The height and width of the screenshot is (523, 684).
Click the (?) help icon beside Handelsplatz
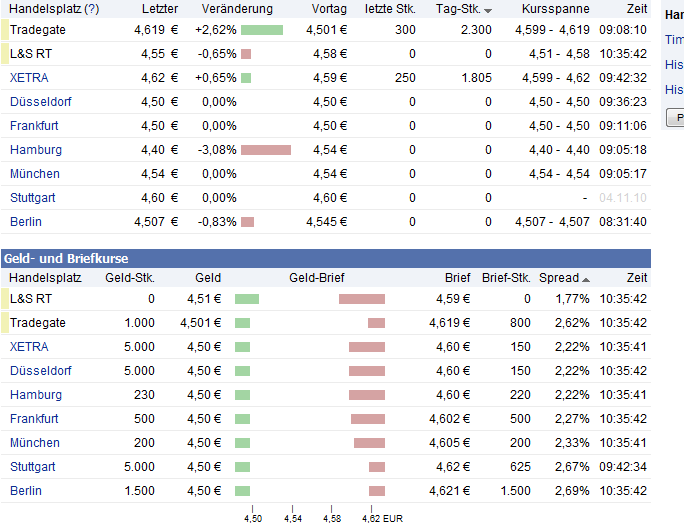(x=92, y=9)
